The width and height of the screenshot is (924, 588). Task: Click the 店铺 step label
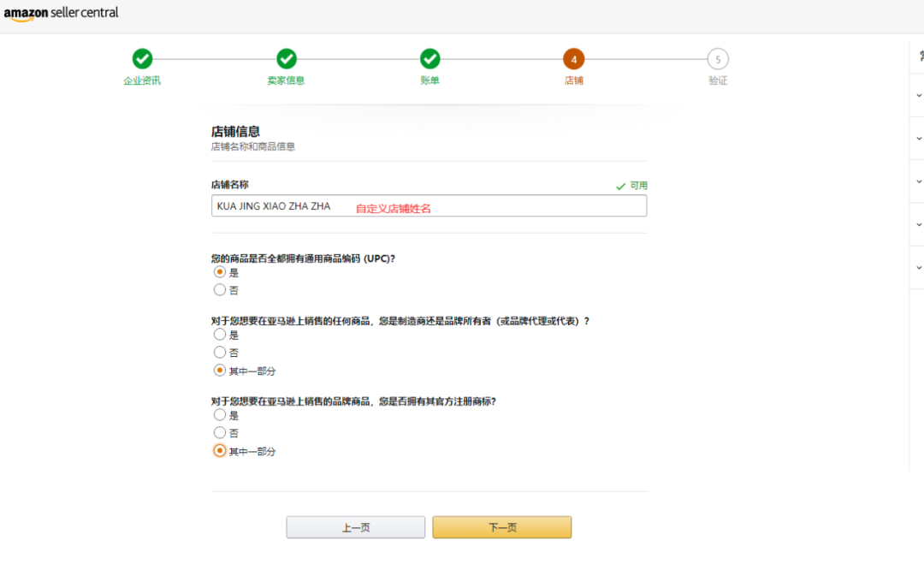574,80
